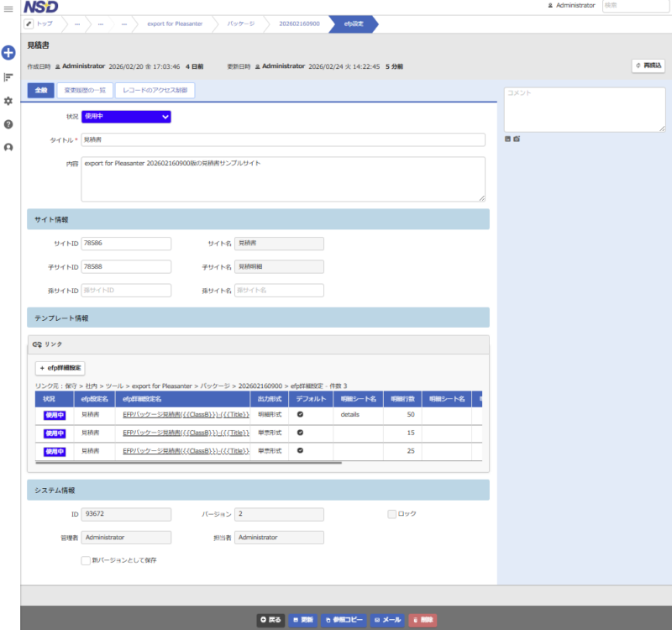Click the image attach icon below comment
Viewport: 672px width, 630px height.
507,139
